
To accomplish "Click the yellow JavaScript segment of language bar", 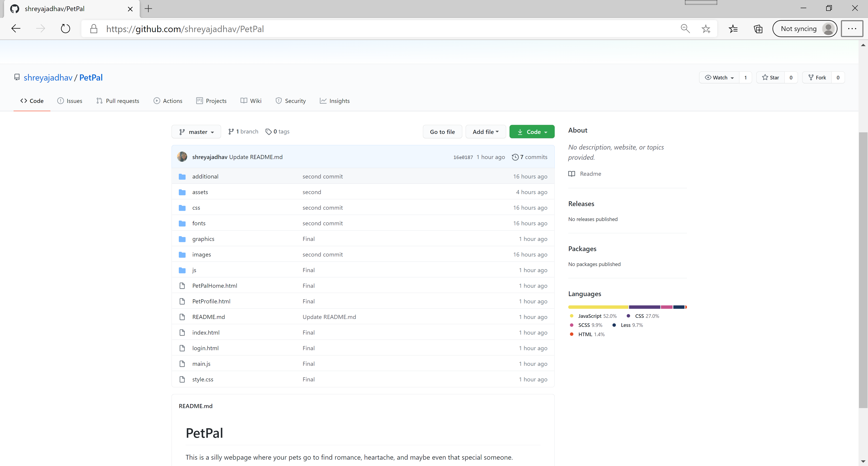I will pyautogui.click(x=598, y=307).
